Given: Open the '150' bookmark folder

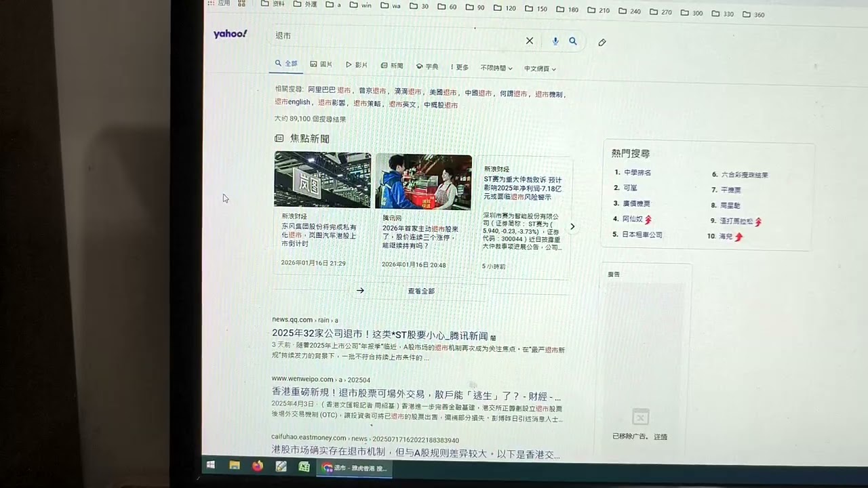Looking at the screenshot, I should 536,9.
